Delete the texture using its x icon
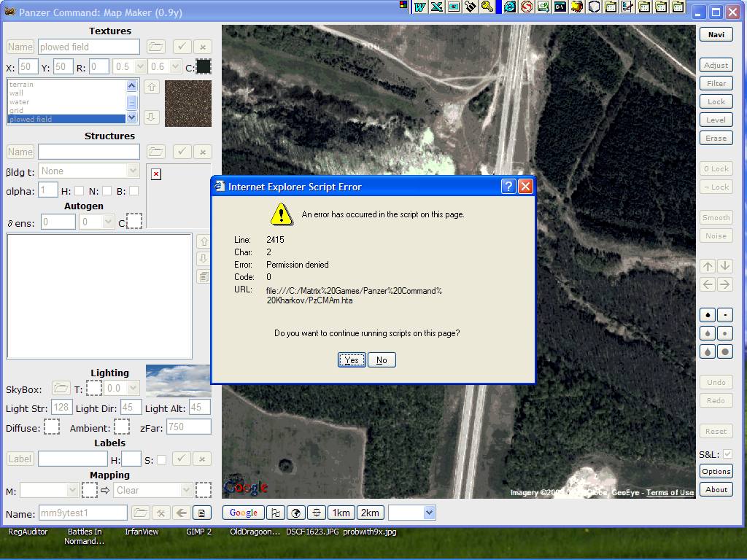 point(203,47)
